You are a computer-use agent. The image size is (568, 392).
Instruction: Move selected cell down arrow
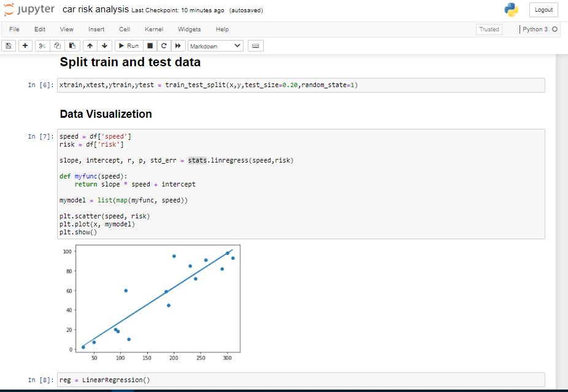pyautogui.click(x=104, y=45)
